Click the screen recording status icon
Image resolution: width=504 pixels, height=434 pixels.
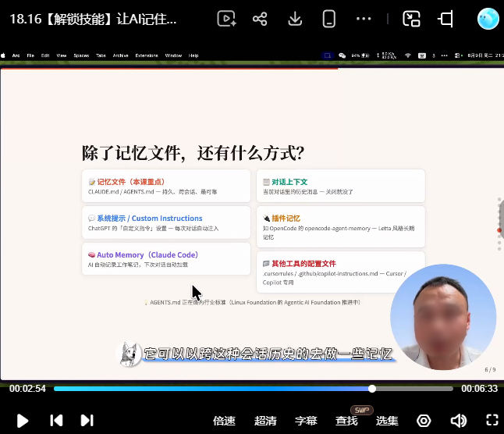click(328, 55)
